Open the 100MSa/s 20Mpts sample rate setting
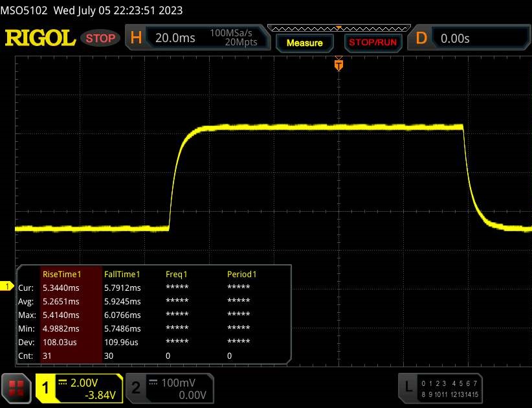 (234, 38)
